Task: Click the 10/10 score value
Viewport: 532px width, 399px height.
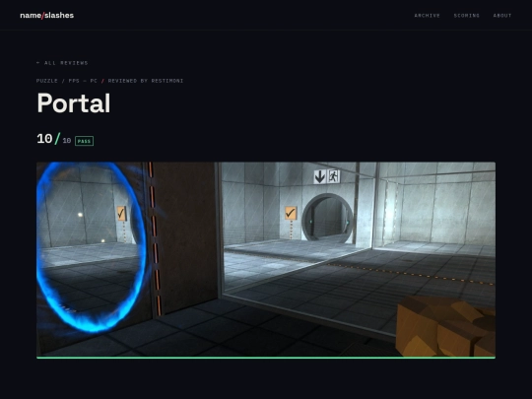Action: tap(53, 139)
